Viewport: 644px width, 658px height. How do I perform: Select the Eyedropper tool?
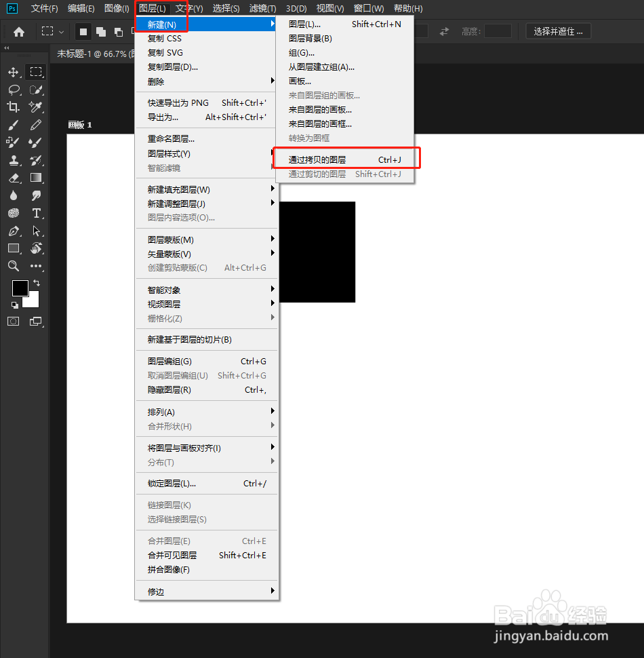click(x=36, y=107)
